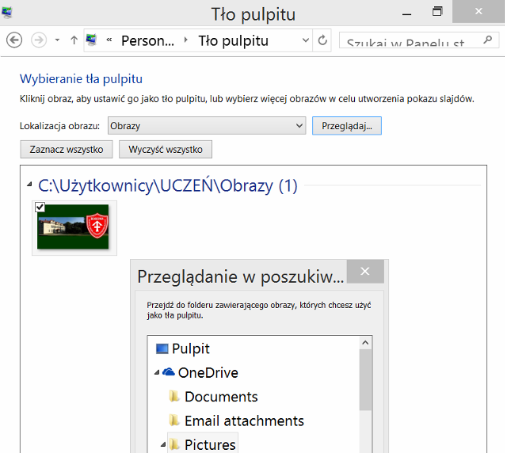Click the C:\Użytkownicy\UCZEŃ\Obrazy (1) group header
The image size is (505, 453).
[x=168, y=186]
